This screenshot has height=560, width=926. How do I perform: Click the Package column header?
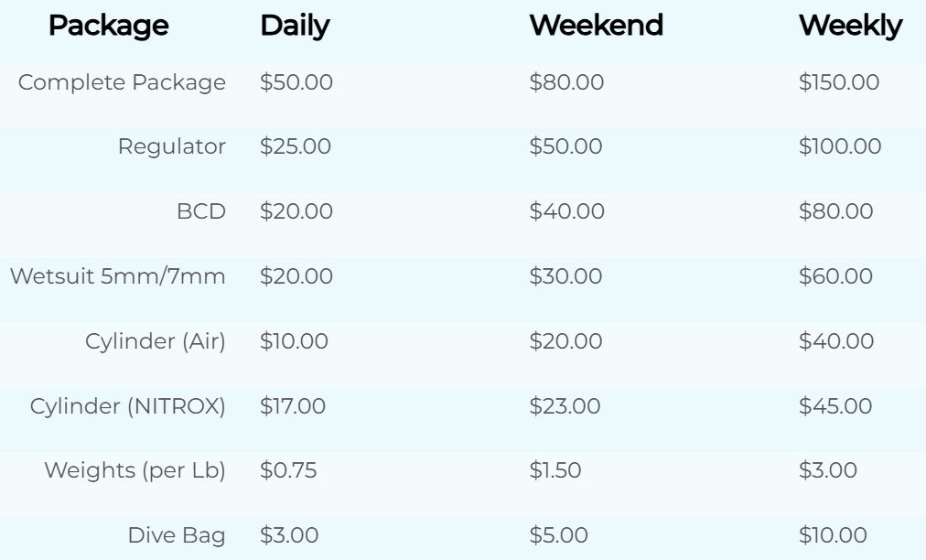[108, 27]
